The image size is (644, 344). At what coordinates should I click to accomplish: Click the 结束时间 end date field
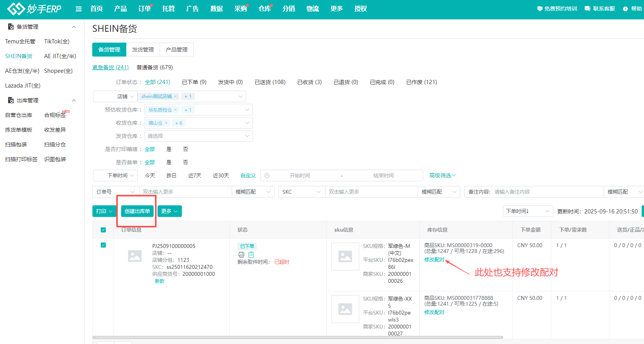click(x=384, y=175)
